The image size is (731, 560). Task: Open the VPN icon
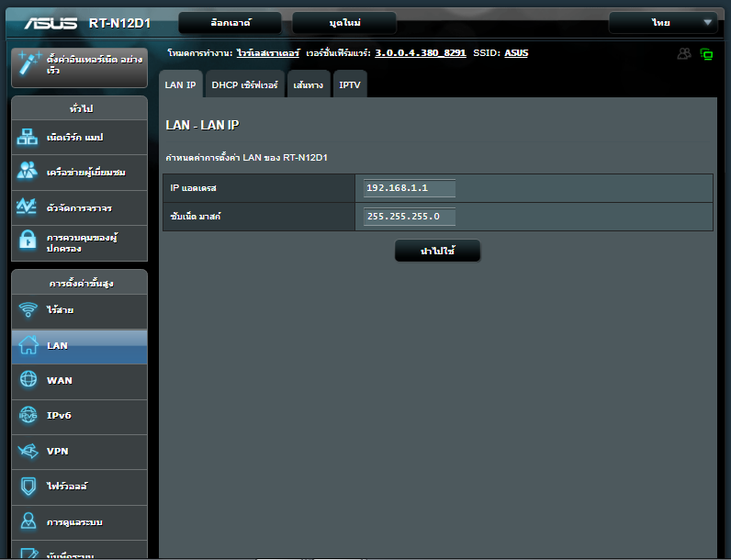click(x=28, y=451)
